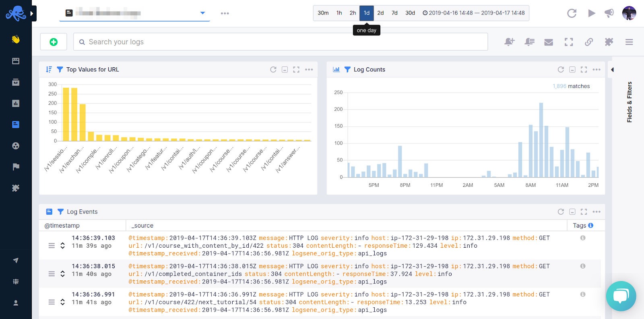Open the announcements megaphone icon
Viewport: 644px width, 319px height.
point(609,13)
